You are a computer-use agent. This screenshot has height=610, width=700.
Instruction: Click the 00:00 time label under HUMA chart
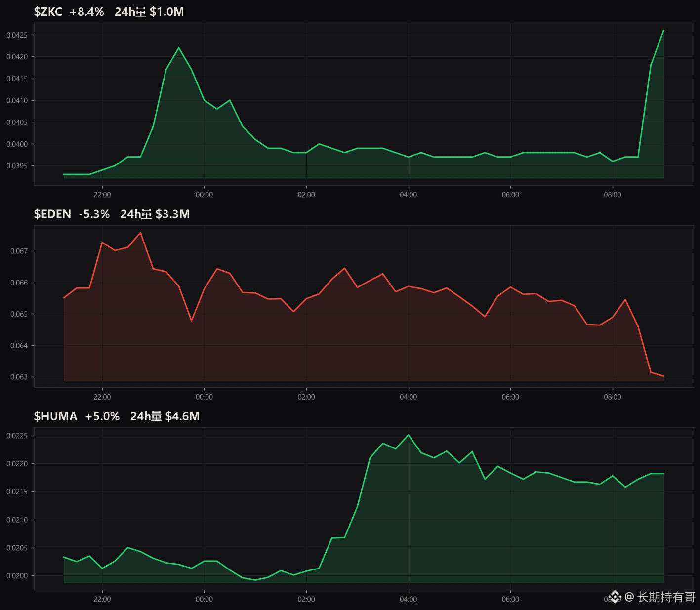204,599
